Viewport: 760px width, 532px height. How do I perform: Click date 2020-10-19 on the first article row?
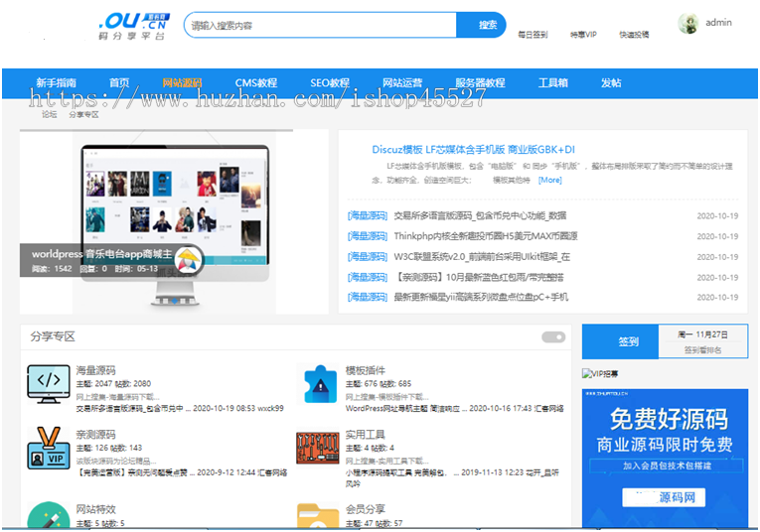click(x=717, y=216)
